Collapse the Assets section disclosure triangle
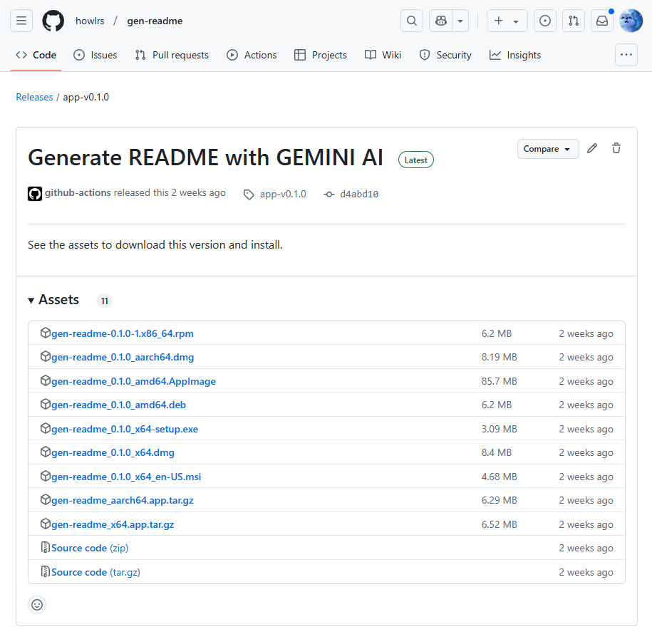This screenshot has height=644, width=652. 31,300
